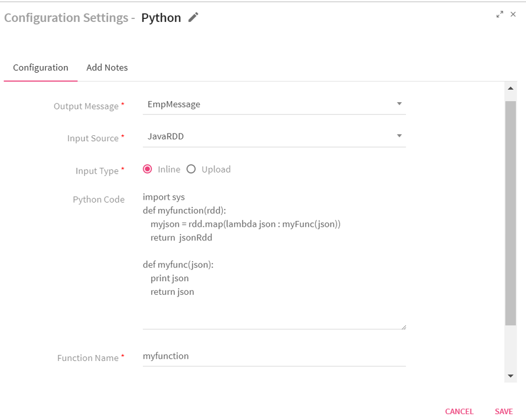
Task: Open the Add Notes tab
Action: click(107, 68)
